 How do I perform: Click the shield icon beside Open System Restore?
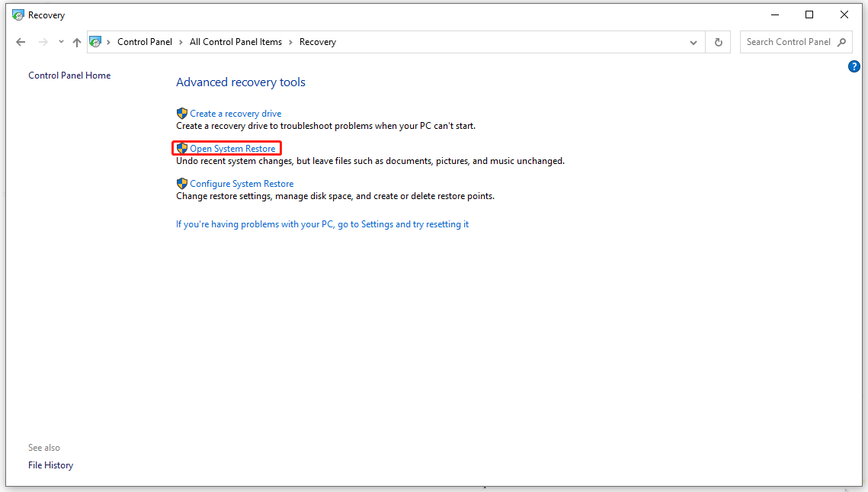(x=181, y=148)
